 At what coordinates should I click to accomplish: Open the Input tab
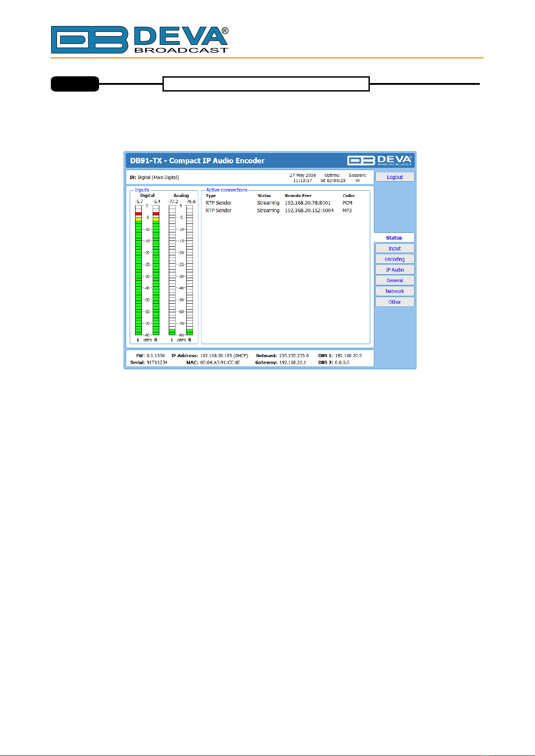(x=395, y=249)
